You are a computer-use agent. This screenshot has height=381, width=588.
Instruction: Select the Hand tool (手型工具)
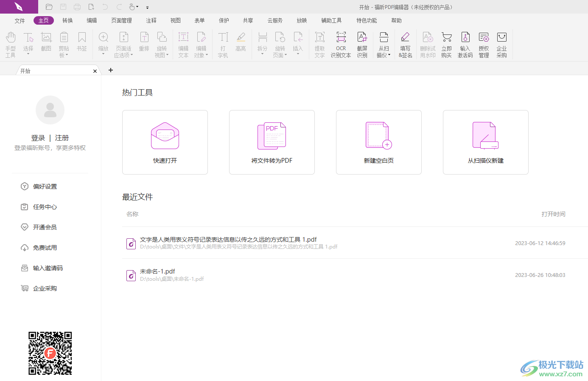[11, 44]
